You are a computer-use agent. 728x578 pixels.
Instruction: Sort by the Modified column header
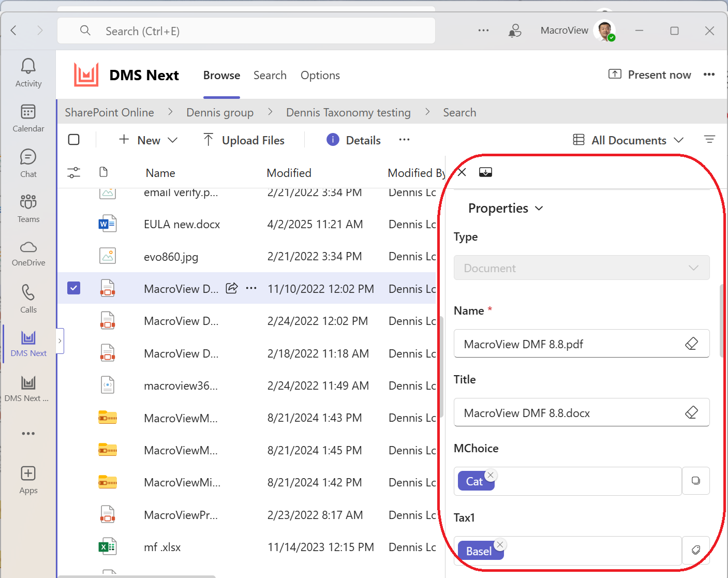coord(289,173)
